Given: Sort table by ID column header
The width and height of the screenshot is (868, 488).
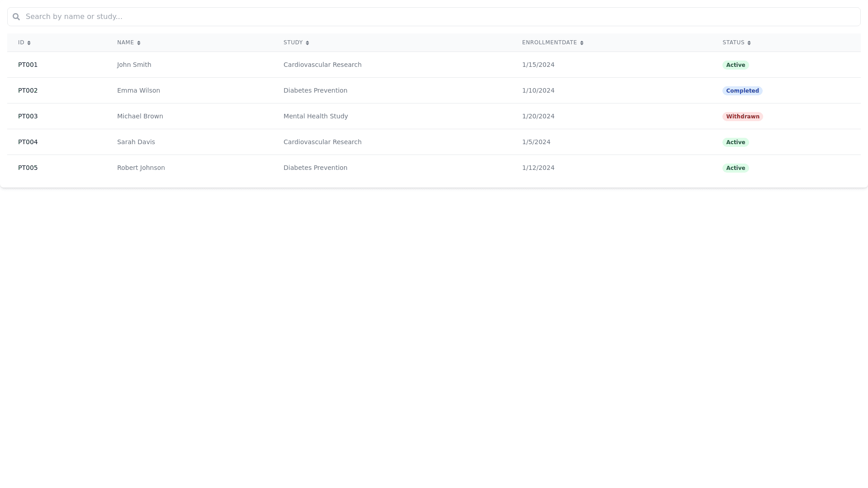Looking at the screenshot, I should coord(21,42).
